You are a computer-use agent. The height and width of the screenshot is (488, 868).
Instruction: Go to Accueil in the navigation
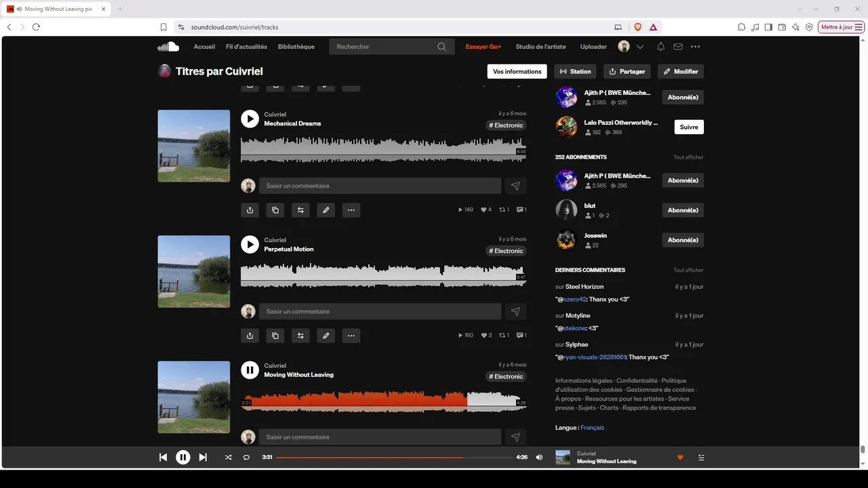tap(204, 47)
